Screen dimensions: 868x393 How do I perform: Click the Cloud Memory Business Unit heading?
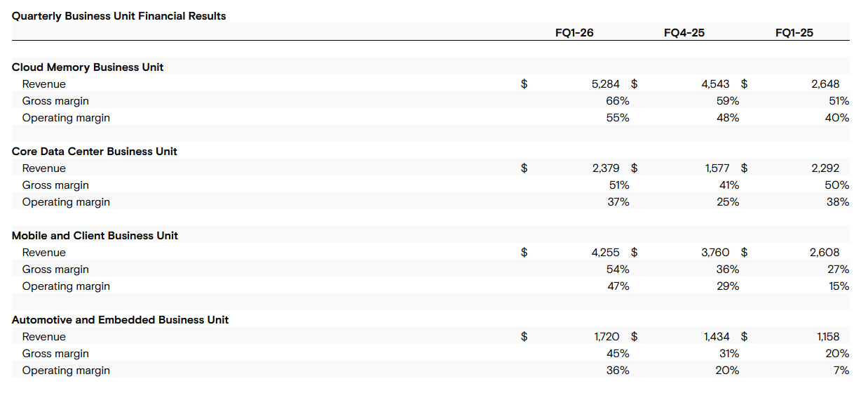pyautogui.click(x=88, y=67)
